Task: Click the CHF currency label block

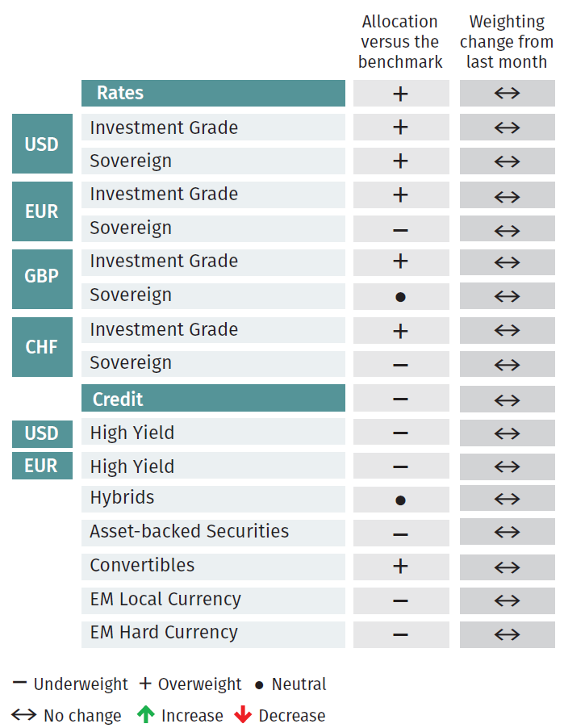Action: (42, 347)
